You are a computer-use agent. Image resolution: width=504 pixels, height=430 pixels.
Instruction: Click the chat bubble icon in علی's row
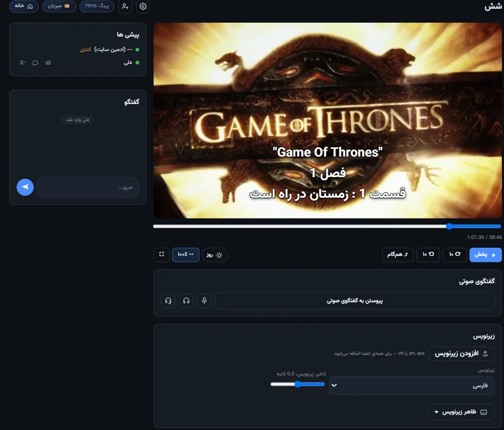click(36, 63)
